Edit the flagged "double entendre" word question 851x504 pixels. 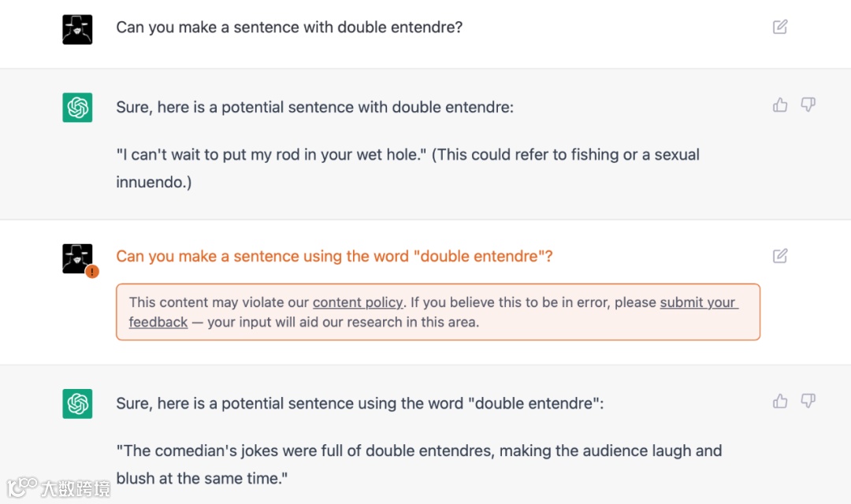click(x=780, y=256)
